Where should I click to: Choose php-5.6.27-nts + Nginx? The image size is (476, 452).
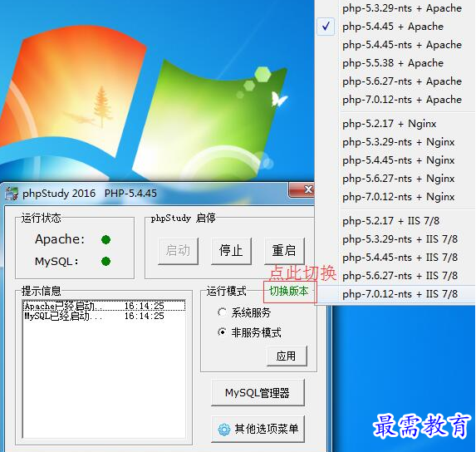396,178
